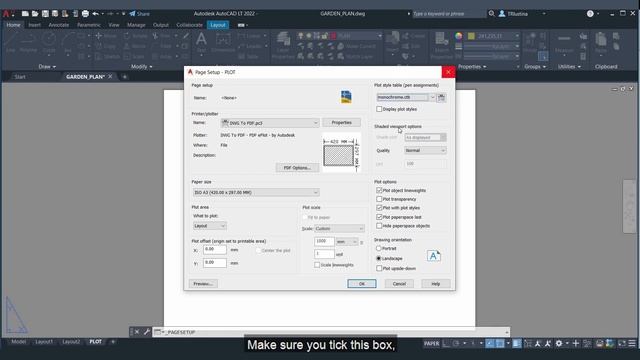Click the plot offset X input field
The image size is (640, 360).
click(x=215, y=250)
